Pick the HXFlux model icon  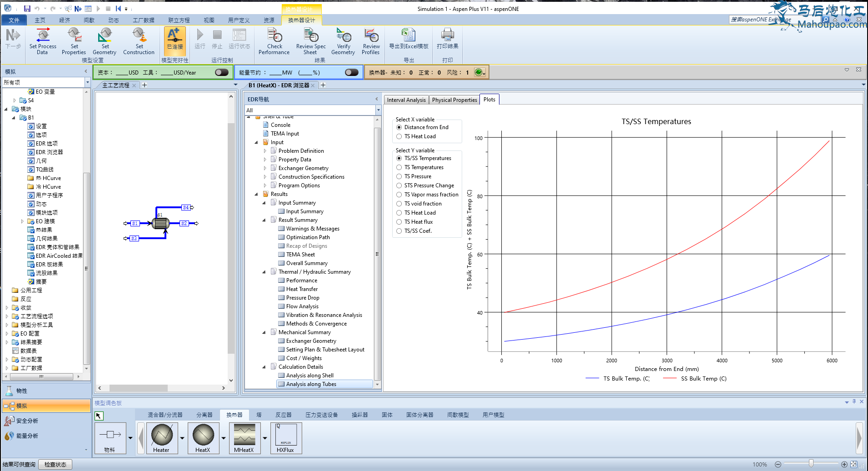[x=285, y=435]
